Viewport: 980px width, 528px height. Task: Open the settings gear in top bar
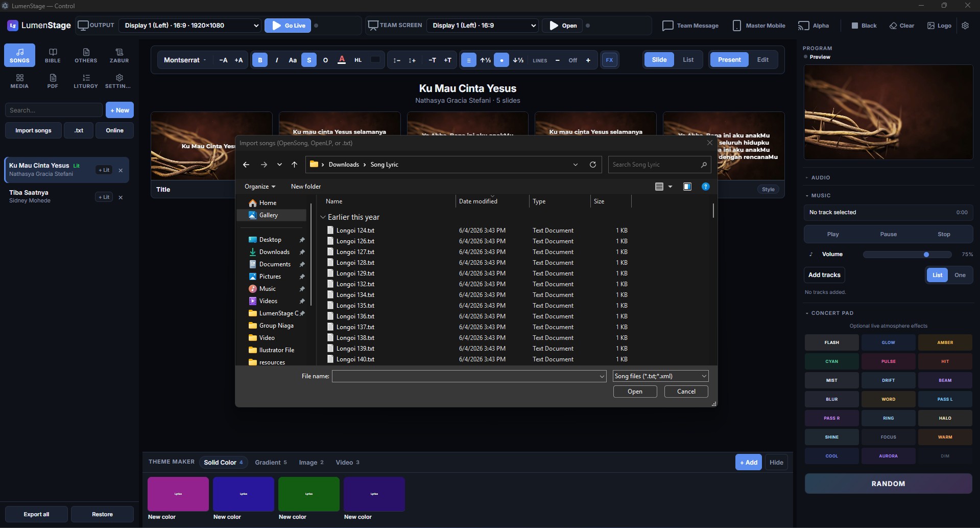tap(965, 26)
